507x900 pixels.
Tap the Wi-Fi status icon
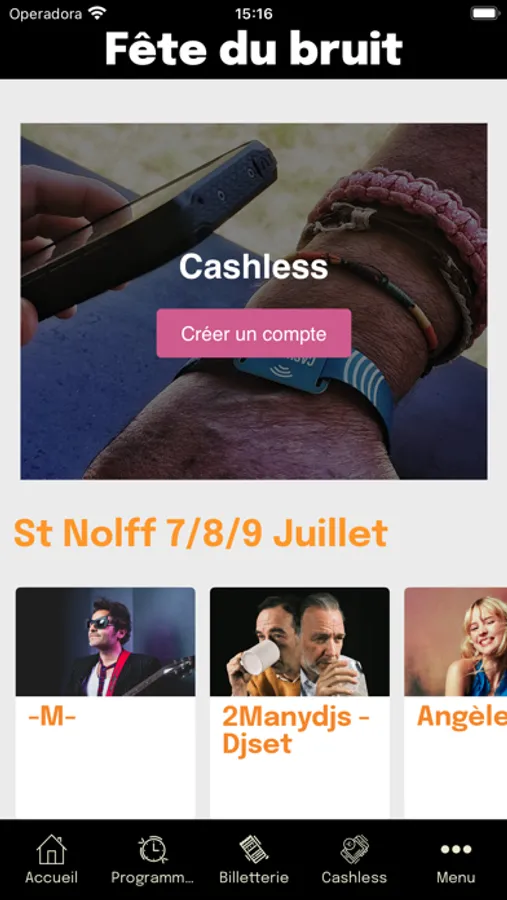pyautogui.click(x=98, y=14)
